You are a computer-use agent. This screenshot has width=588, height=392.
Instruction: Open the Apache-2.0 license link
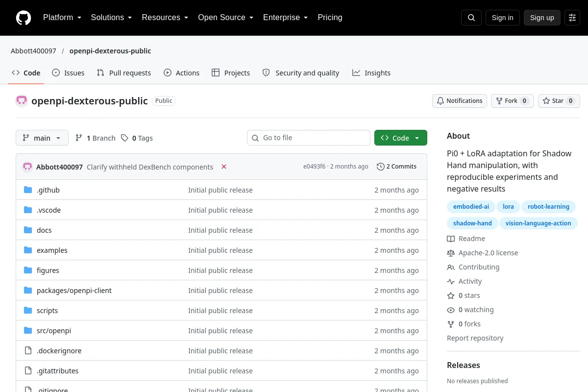click(x=483, y=253)
